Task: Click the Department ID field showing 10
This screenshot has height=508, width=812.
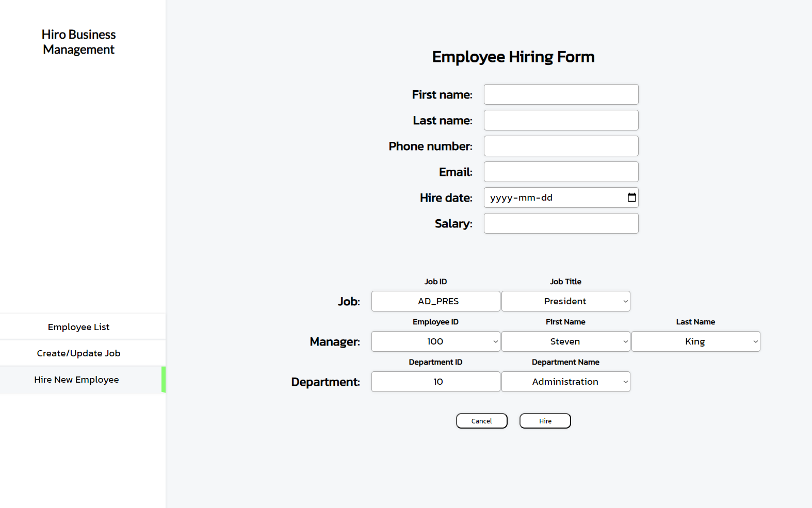Action: coord(435,382)
